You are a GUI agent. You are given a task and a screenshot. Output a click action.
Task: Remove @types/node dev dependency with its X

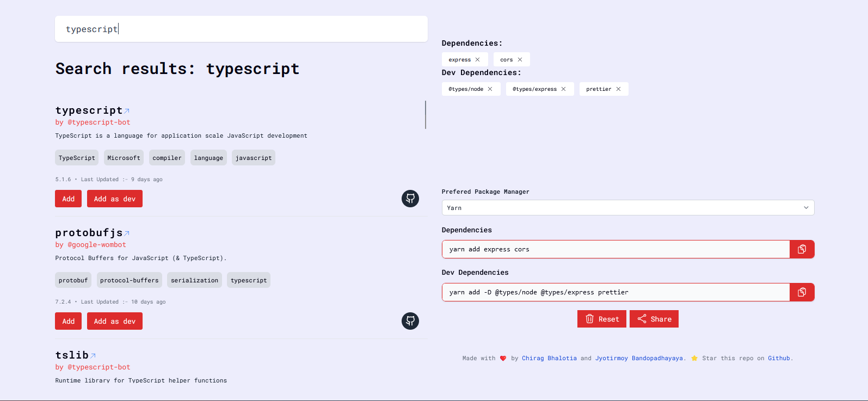point(490,89)
